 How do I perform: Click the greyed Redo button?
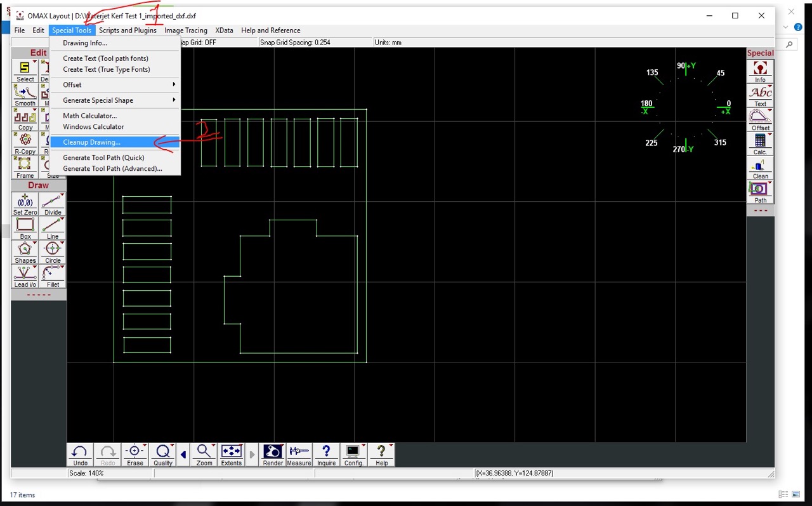tap(108, 455)
